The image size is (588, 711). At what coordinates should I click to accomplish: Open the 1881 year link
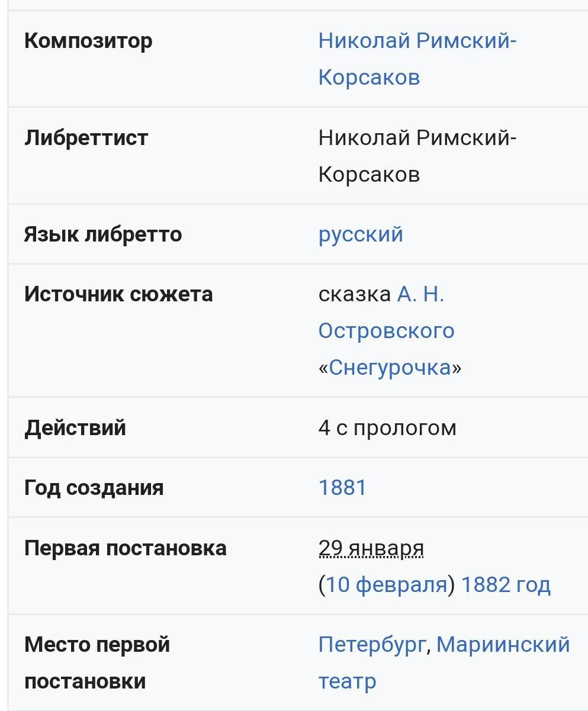click(342, 487)
